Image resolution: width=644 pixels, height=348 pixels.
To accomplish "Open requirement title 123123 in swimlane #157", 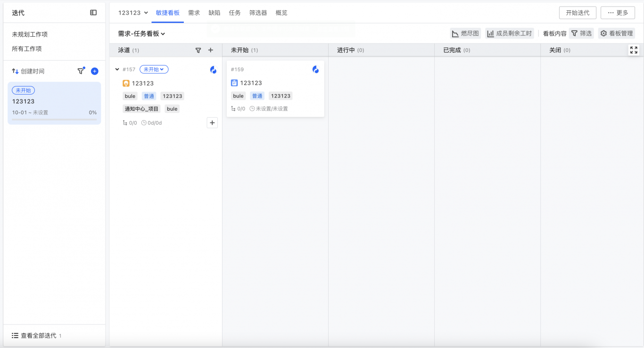I will point(143,83).
